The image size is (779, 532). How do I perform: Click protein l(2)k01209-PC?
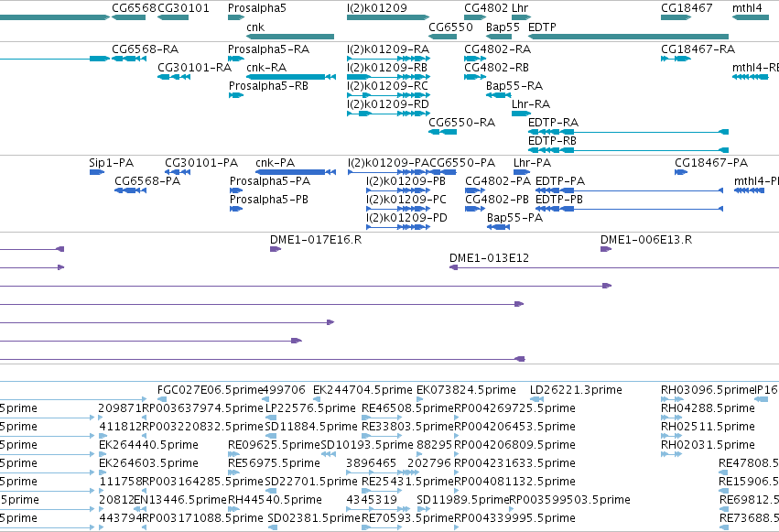[x=398, y=209]
